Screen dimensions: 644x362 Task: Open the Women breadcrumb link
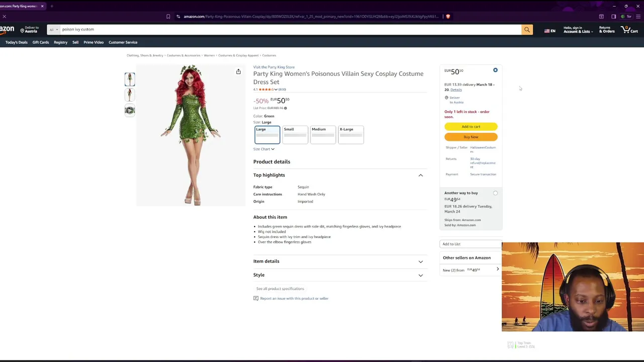pyautogui.click(x=209, y=55)
